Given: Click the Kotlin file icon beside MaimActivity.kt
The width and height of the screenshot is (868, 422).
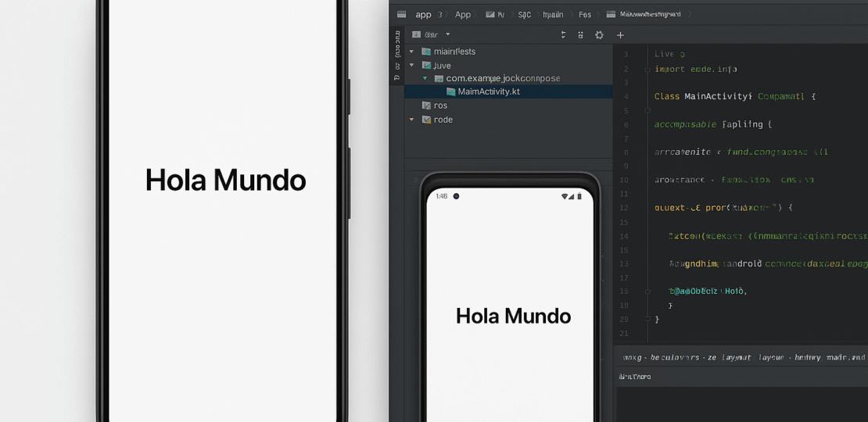Looking at the screenshot, I should pyautogui.click(x=451, y=92).
